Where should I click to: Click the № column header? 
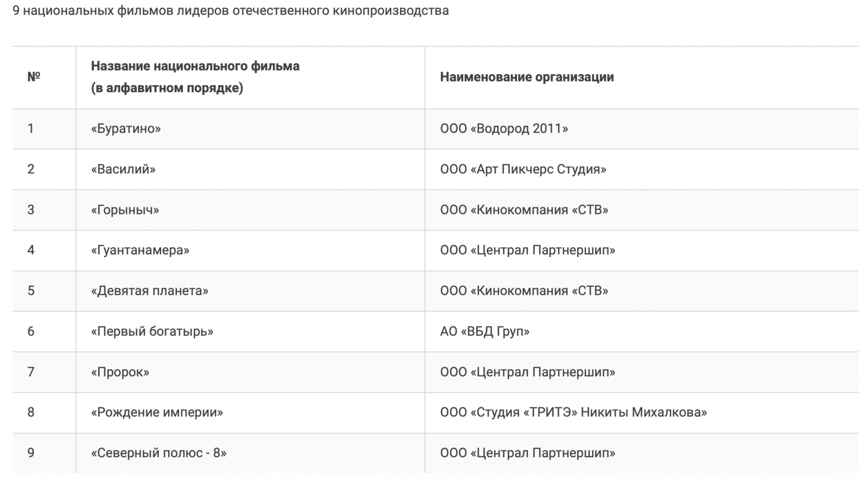tap(34, 77)
